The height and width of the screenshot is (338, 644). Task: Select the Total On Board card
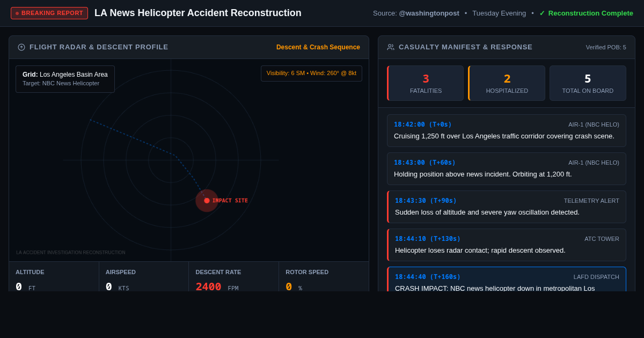click(x=588, y=83)
